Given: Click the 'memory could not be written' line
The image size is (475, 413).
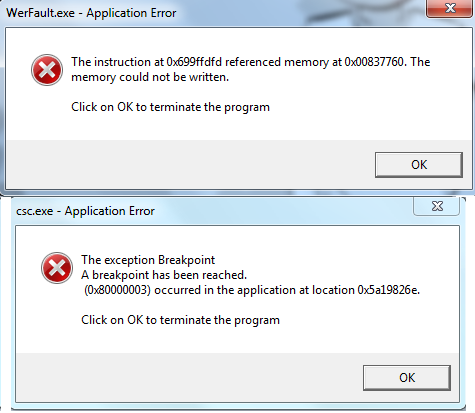Looking at the screenshot, I should pyautogui.click(x=150, y=77).
